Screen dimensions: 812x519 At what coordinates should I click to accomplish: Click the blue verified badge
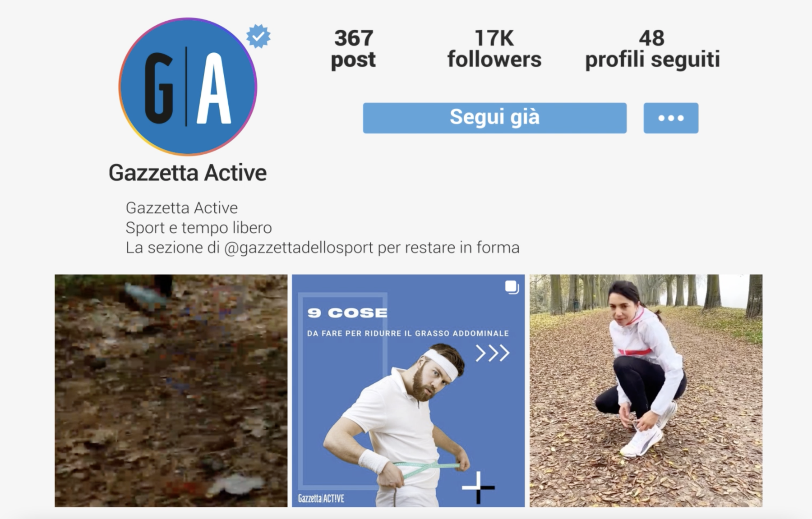pyautogui.click(x=258, y=37)
